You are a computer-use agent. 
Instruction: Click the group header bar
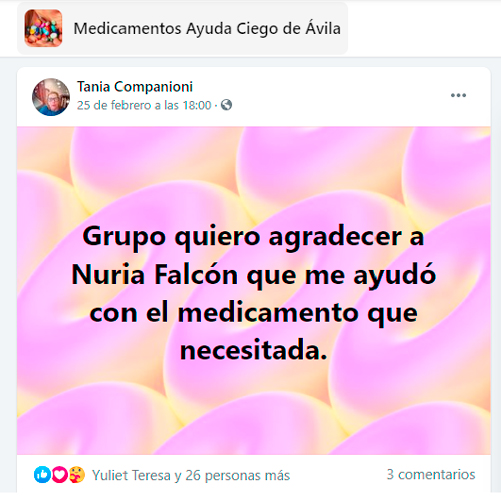tap(183, 28)
